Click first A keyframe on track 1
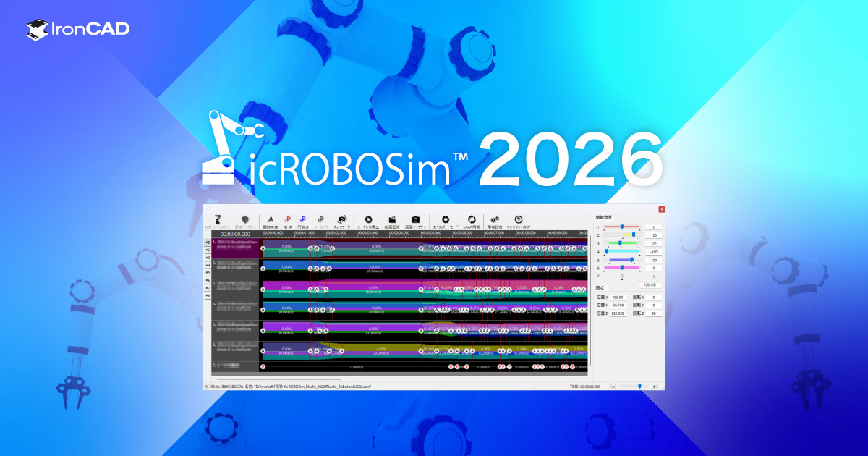The image size is (868, 456). [x=263, y=248]
